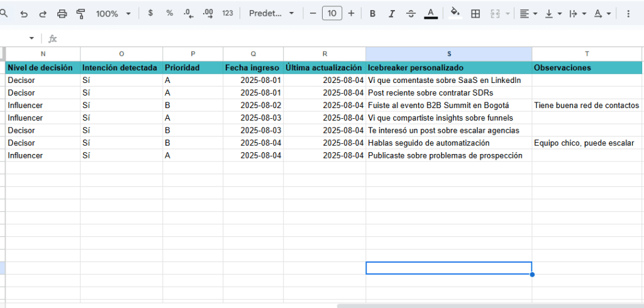Select cell 'Vi que compartiste insights sobre funnels'
This screenshot has height=308, width=644.
[x=448, y=118]
